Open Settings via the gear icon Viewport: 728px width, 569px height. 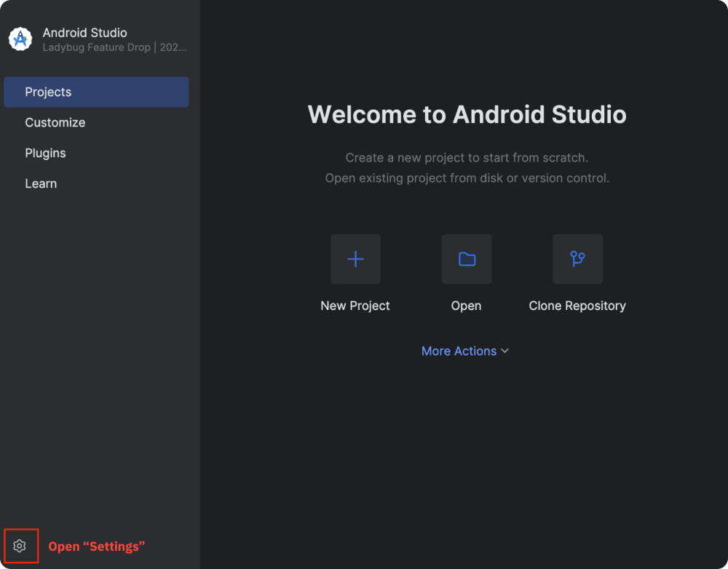point(20,546)
